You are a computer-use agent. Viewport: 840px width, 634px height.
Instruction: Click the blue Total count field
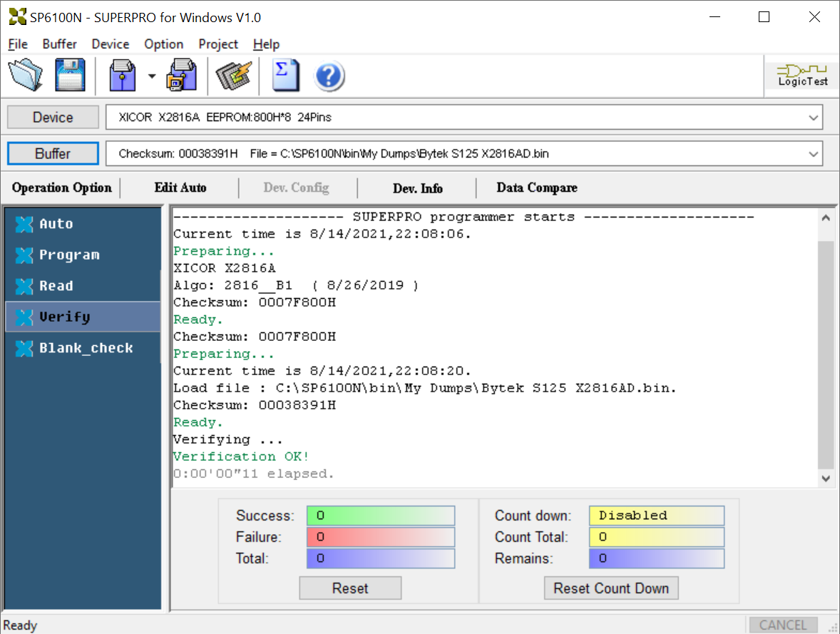tap(381, 558)
